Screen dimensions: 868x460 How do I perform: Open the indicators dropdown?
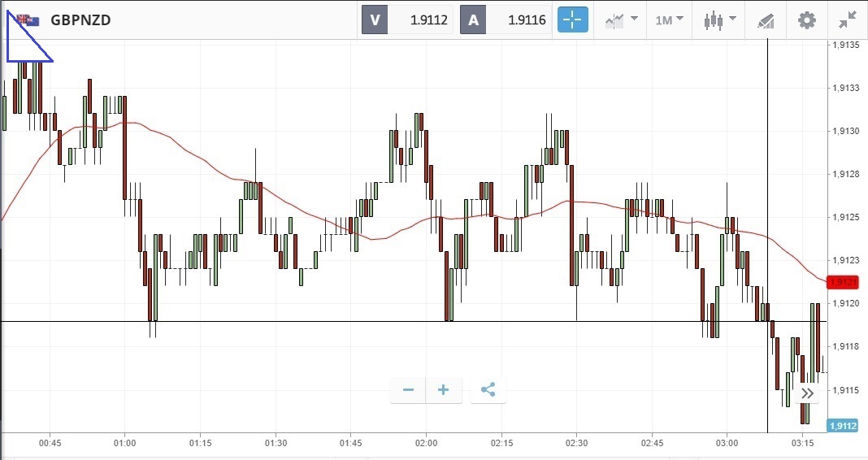(x=621, y=20)
